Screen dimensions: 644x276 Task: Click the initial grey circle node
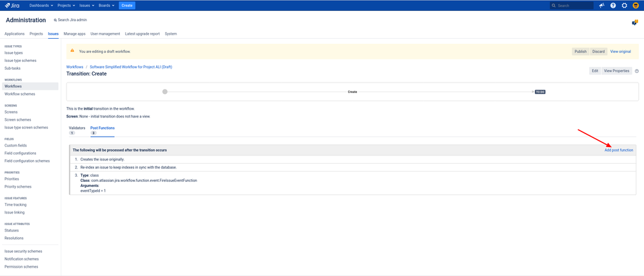coord(165,92)
